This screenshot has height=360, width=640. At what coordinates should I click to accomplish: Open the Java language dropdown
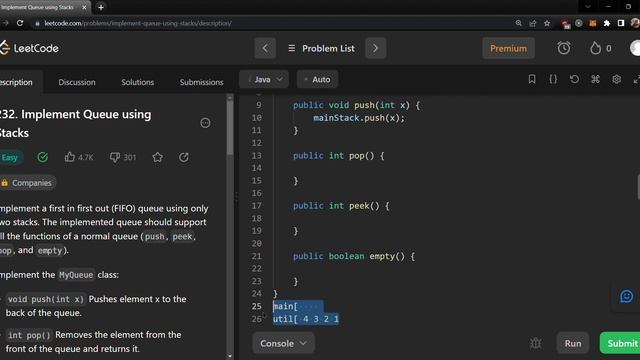(264, 79)
